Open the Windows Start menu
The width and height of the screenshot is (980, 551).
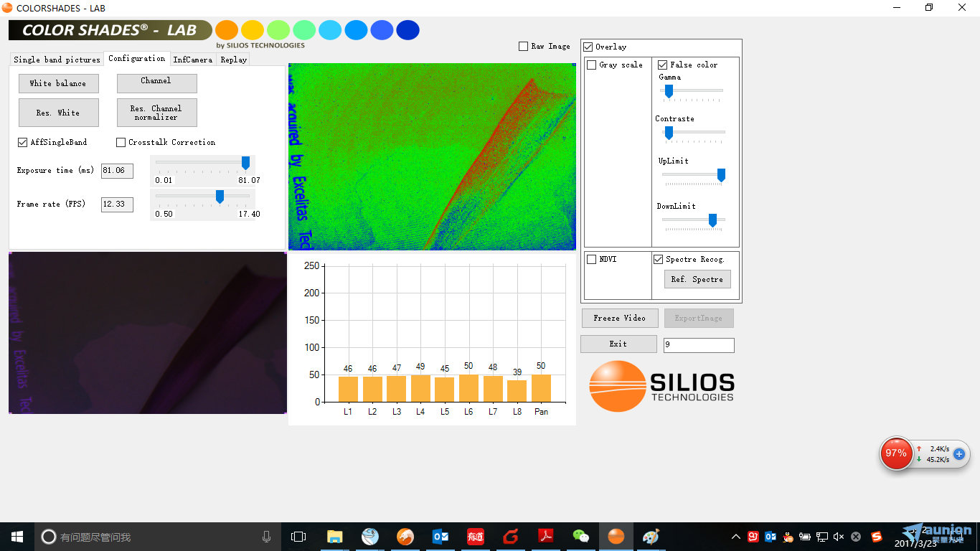[x=17, y=537]
